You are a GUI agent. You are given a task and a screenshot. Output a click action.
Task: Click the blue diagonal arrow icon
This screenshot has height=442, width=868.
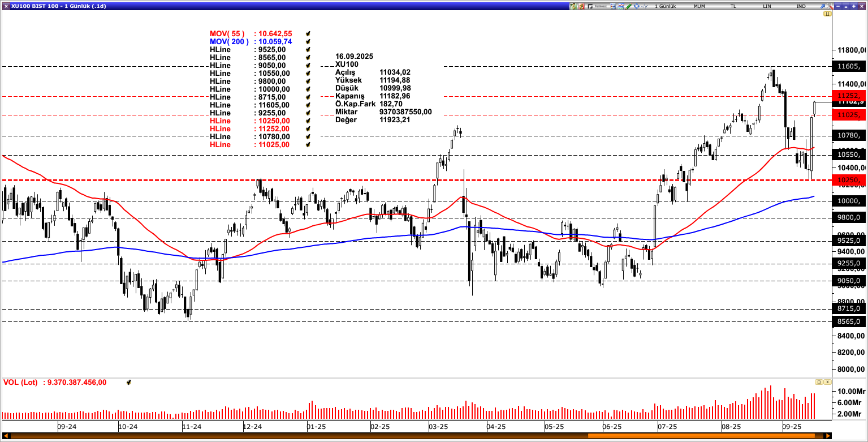tap(823, 6)
